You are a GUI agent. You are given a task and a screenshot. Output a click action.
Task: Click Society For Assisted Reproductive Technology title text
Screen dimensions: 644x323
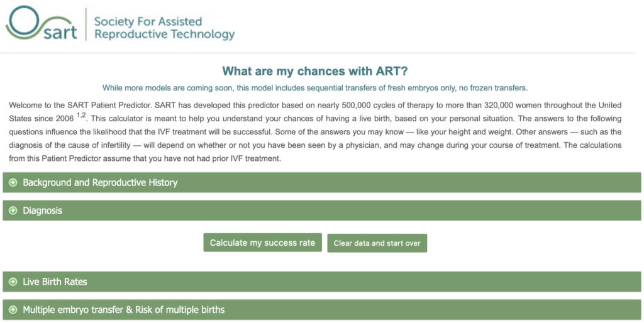point(164,28)
